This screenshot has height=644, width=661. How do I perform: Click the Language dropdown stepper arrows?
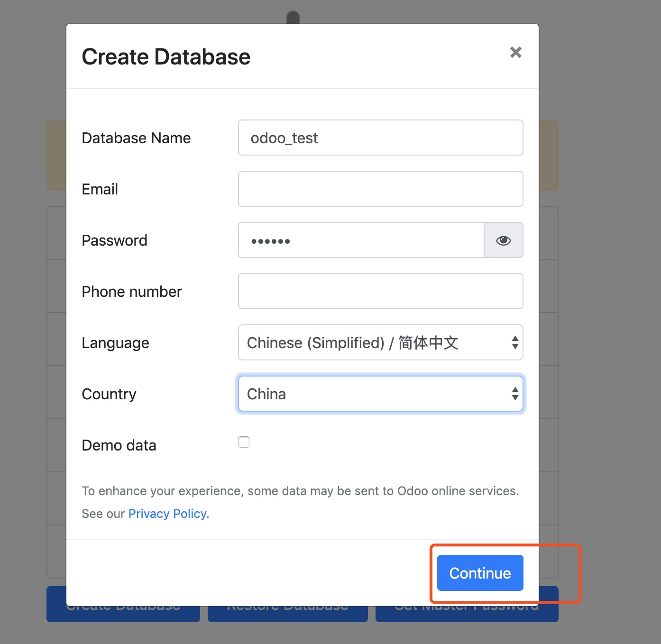(515, 342)
